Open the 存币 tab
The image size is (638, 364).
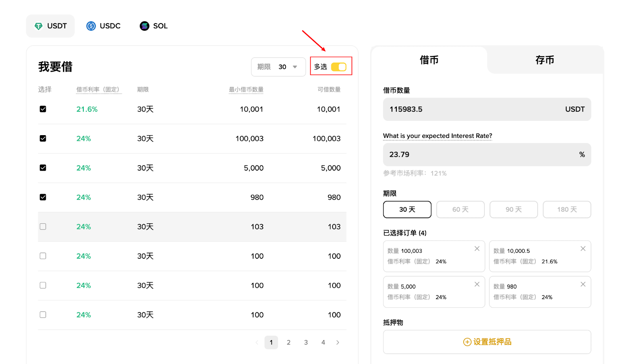coord(545,60)
